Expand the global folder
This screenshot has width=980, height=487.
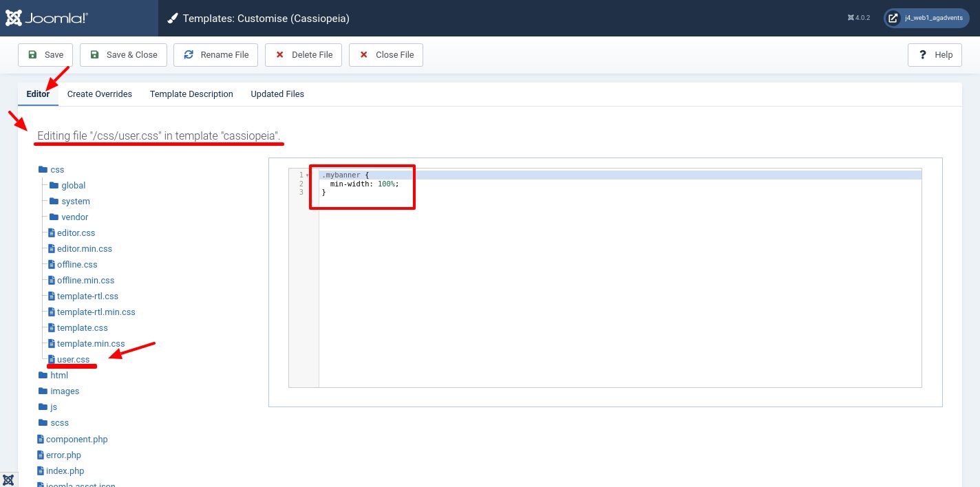point(74,186)
